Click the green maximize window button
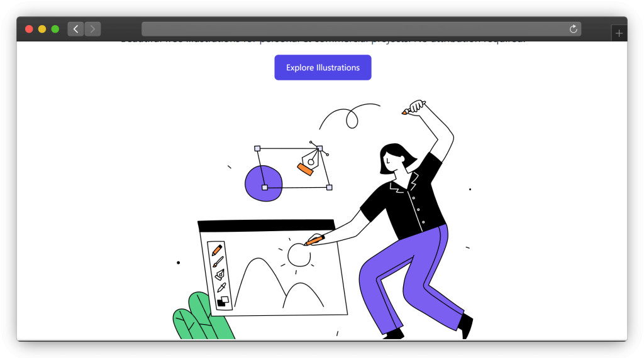The width and height of the screenshot is (644, 358). coord(55,29)
